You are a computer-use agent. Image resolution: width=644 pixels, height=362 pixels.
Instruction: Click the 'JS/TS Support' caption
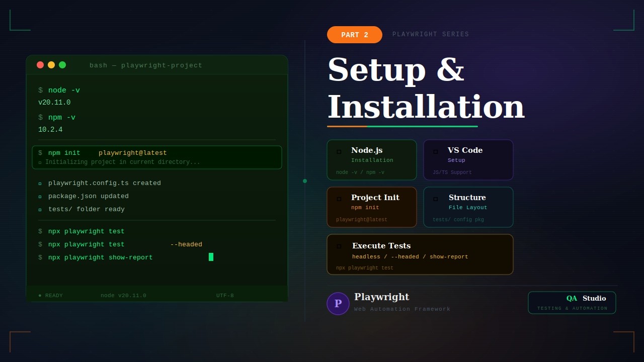452,172
